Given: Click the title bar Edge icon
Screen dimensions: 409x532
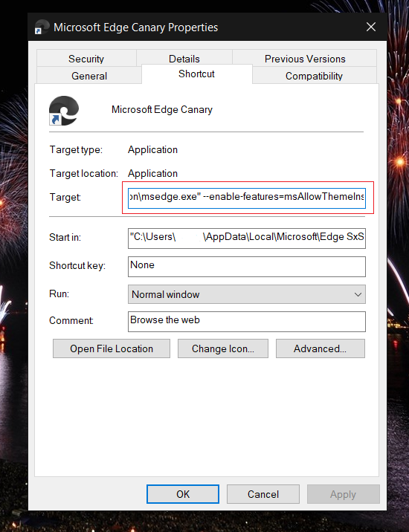Looking at the screenshot, I should (42, 27).
